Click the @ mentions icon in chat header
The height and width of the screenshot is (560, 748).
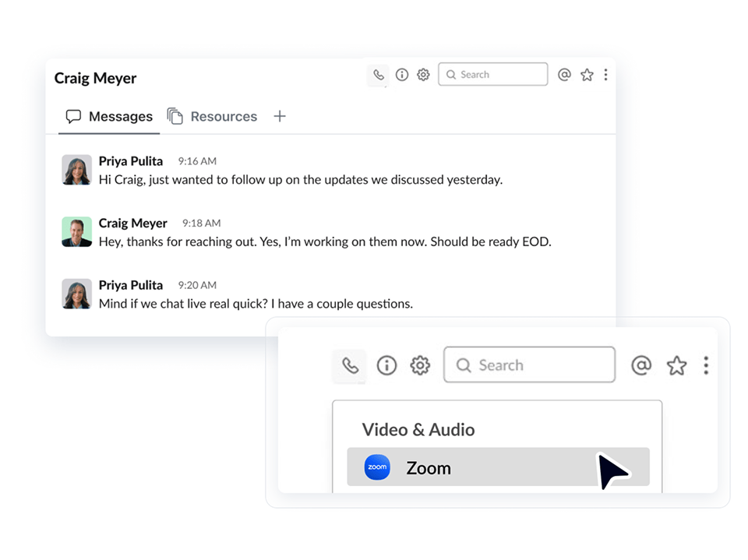point(564,75)
